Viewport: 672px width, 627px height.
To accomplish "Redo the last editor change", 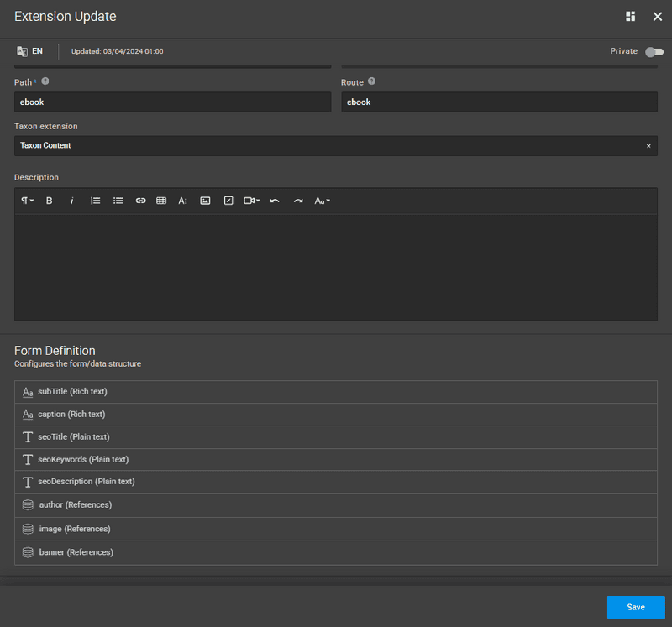I will point(298,201).
